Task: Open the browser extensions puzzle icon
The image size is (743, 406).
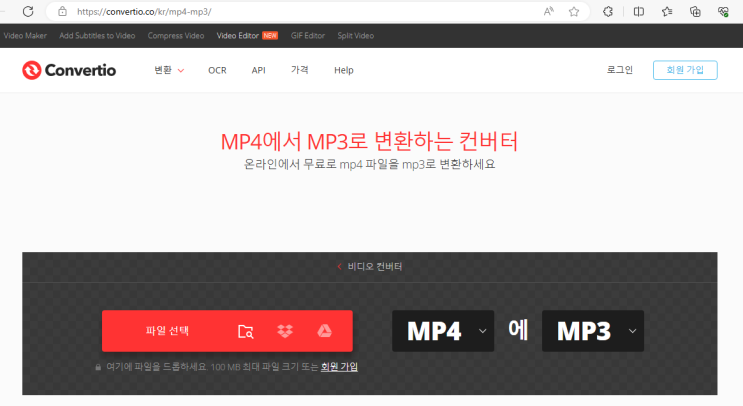Action: pos(608,11)
